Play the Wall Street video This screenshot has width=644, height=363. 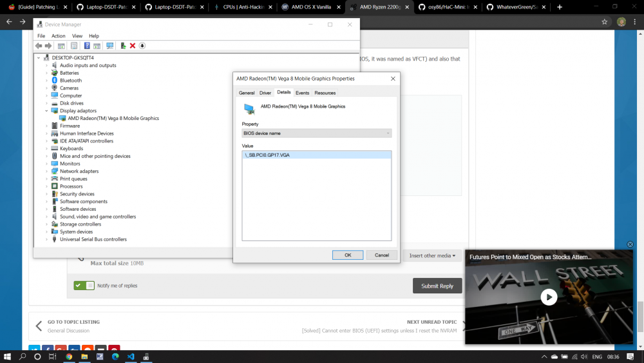pyautogui.click(x=549, y=297)
